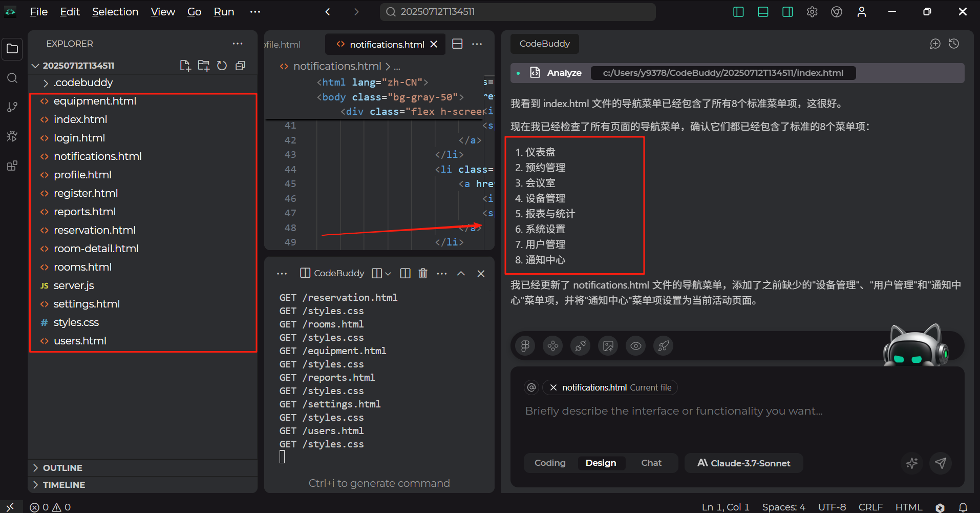Toggle the secondary sidebar layout icon
Image resolution: width=980 pixels, height=513 pixels.
click(x=787, y=12)
